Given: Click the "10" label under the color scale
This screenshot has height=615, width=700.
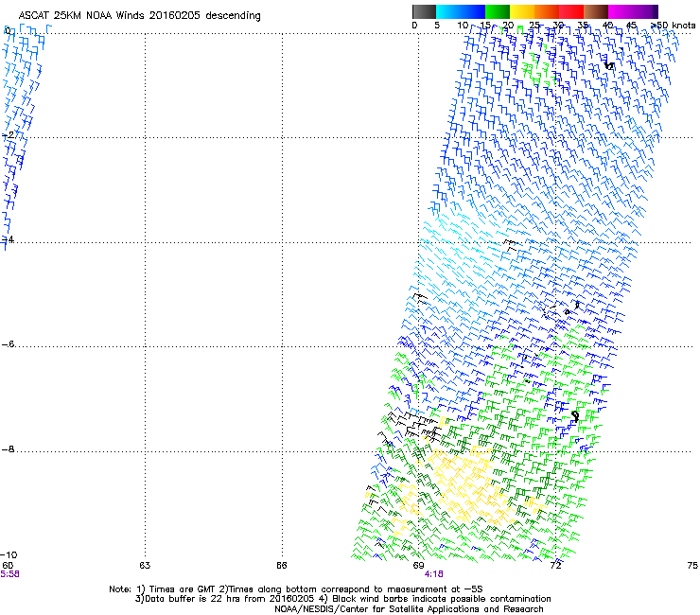Looking at the screenshot, I should tap(463, 26).
